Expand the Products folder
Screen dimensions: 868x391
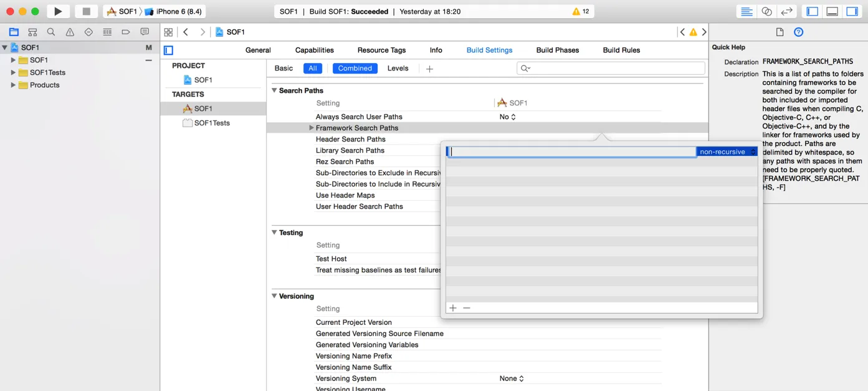(x=13, y=85)
